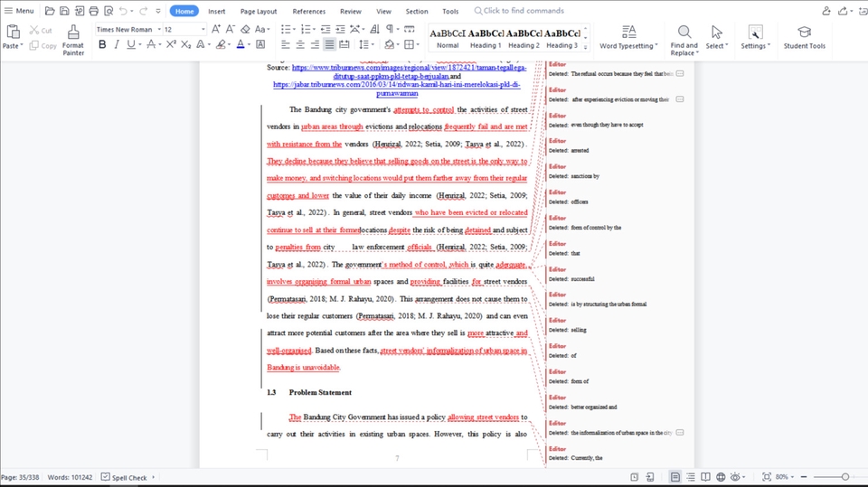868x487 pixels.
Task: Click the share/collaborate user icon at top right
Action: [826, 11]
